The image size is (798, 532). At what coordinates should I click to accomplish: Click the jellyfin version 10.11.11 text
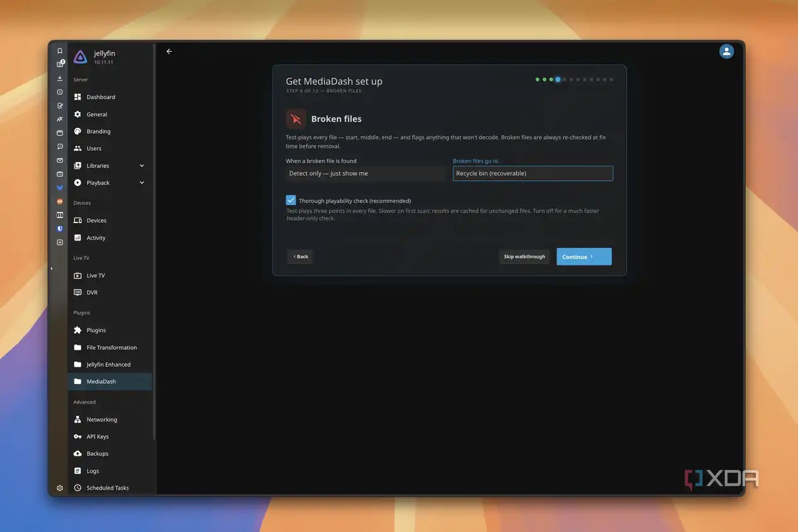point(103,62)
